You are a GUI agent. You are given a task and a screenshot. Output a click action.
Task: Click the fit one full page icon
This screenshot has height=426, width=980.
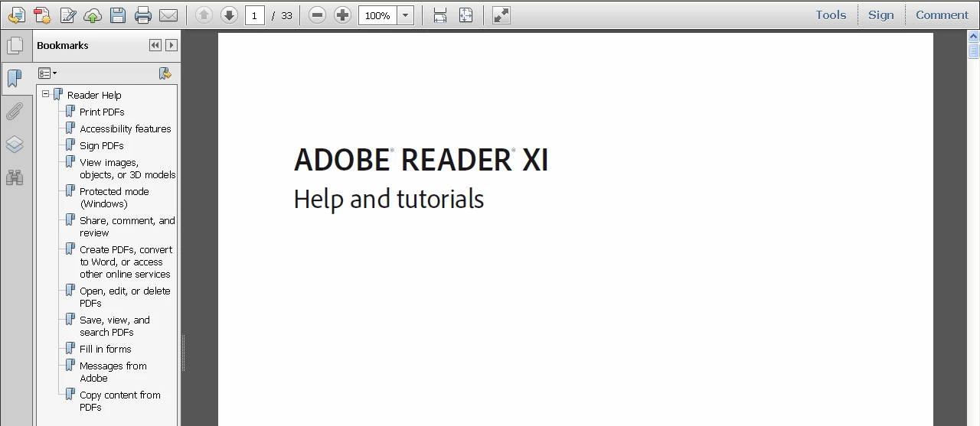pos(465,15)
